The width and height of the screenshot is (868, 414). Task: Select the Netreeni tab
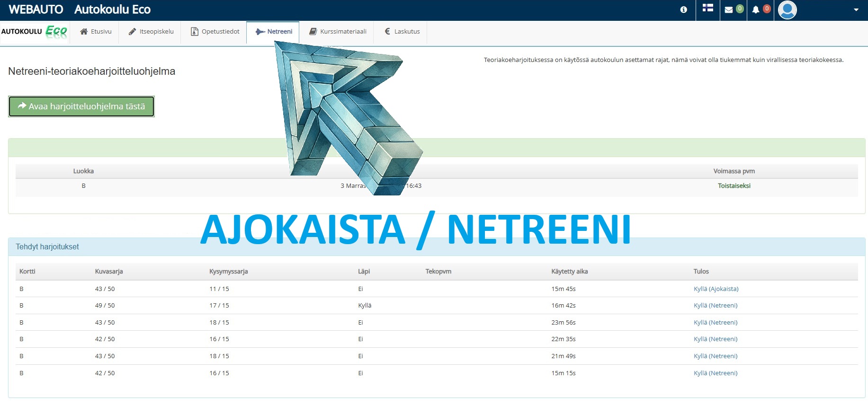(274, 32)
